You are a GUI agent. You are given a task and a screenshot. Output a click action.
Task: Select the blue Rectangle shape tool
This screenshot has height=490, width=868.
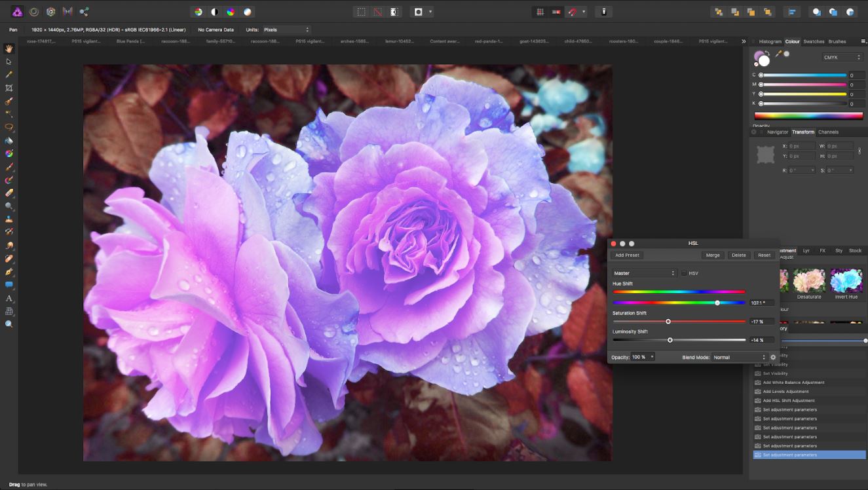pos(9,284)
